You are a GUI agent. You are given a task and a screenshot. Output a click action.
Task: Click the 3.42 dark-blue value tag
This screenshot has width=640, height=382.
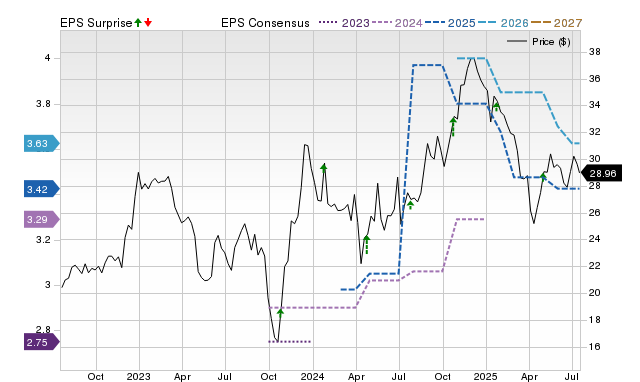pos(42,189)
